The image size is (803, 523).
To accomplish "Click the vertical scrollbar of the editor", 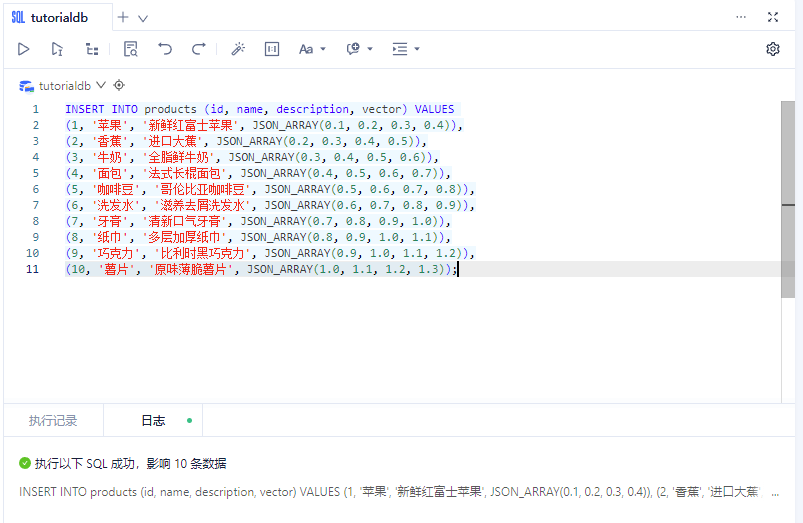I will [x=788, y=199].
